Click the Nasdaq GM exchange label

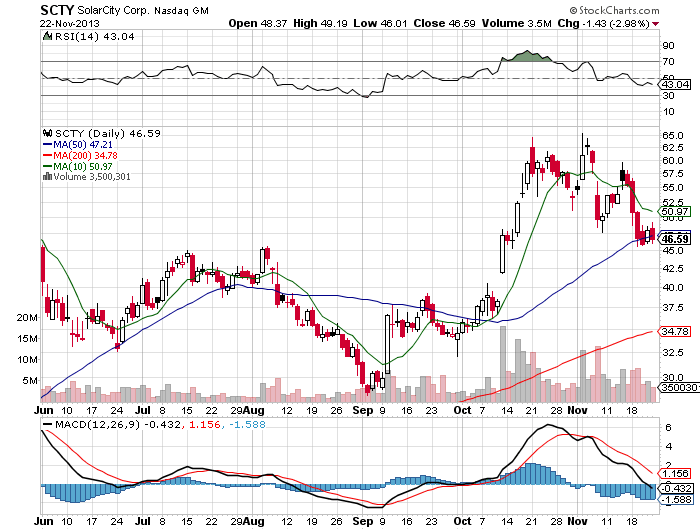coord(181,11)
